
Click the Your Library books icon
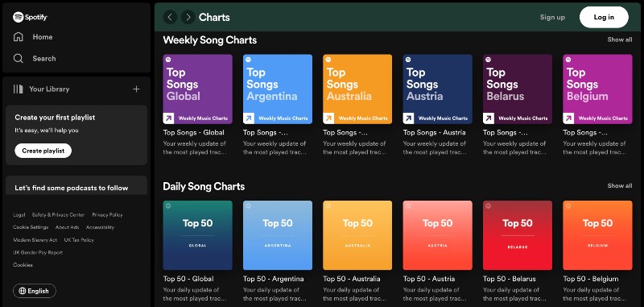(18, 89)
